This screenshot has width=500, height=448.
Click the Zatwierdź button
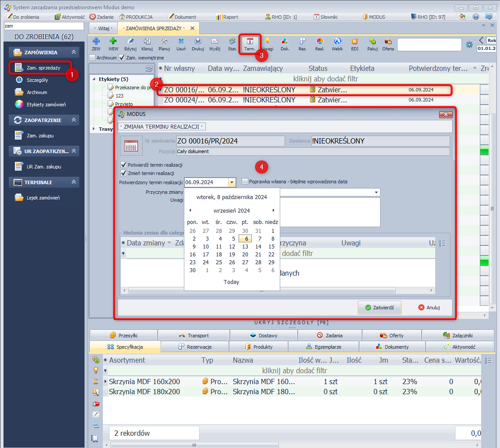coord(379,308)
